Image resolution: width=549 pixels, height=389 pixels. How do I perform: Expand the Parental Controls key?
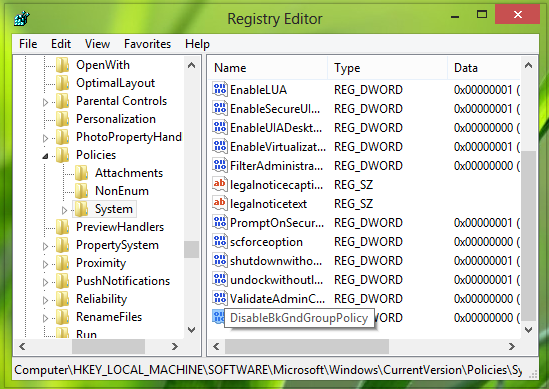45,102
